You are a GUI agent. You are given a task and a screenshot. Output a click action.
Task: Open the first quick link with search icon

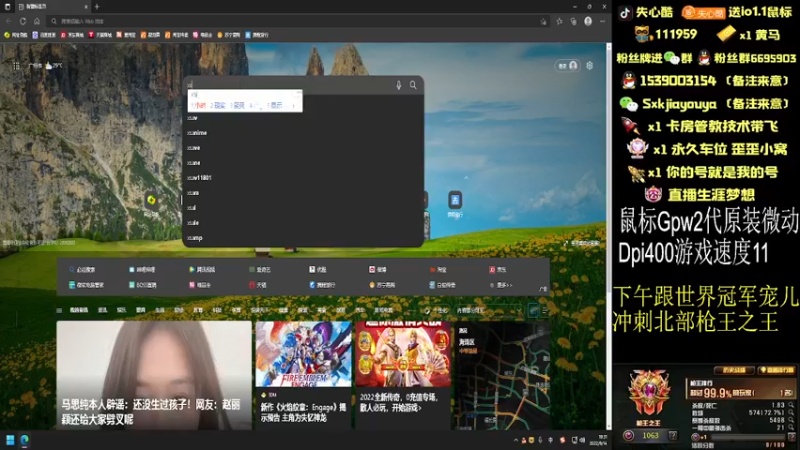82,269
